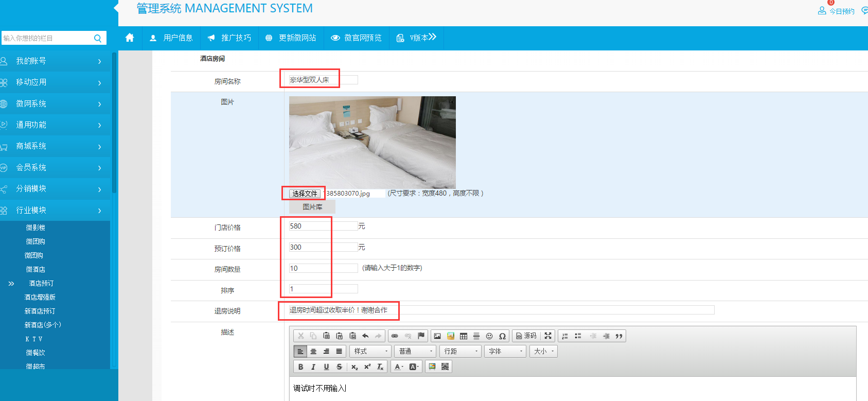Insert a link using the editor link icon
The image size is (868, 401).
(395, 336)
